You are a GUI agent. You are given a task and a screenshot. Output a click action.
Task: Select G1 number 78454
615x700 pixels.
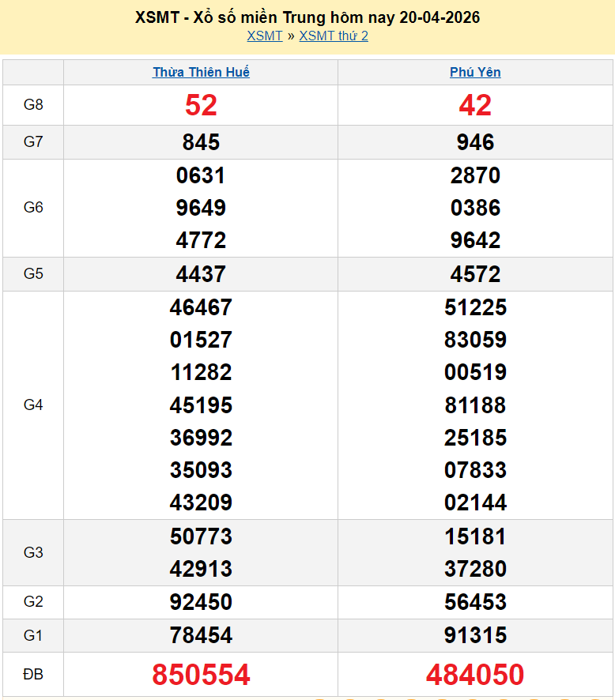click(x=201, y=636)
